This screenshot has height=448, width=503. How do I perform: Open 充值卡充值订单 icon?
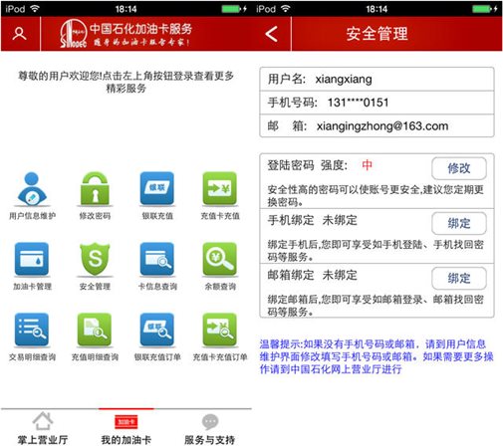(220, 330)
